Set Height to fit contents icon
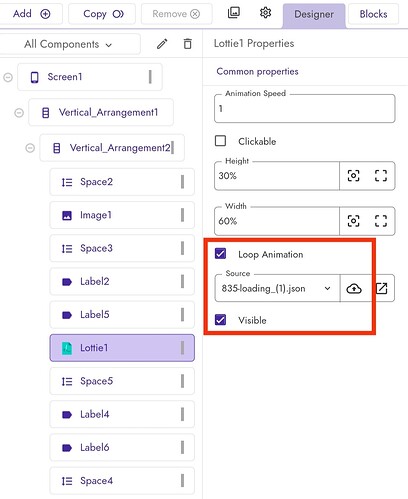This screenshot has width=408, height=499. 353,176
